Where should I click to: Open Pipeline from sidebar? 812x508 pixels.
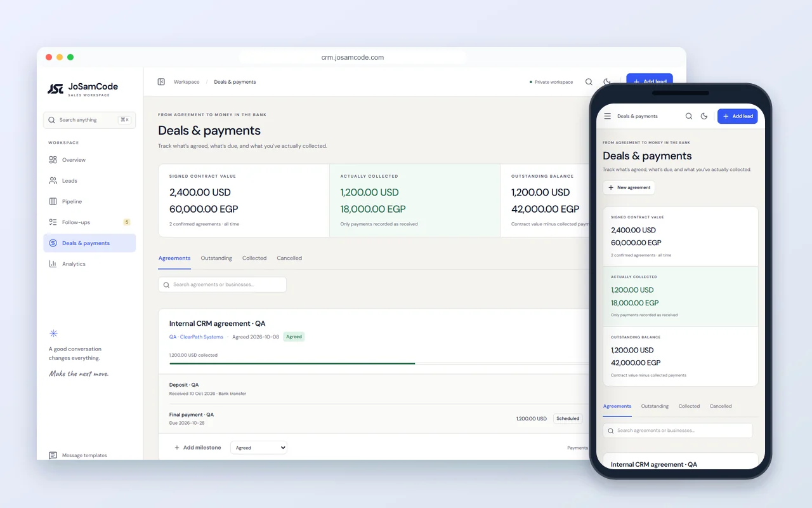tap(89, 201)
